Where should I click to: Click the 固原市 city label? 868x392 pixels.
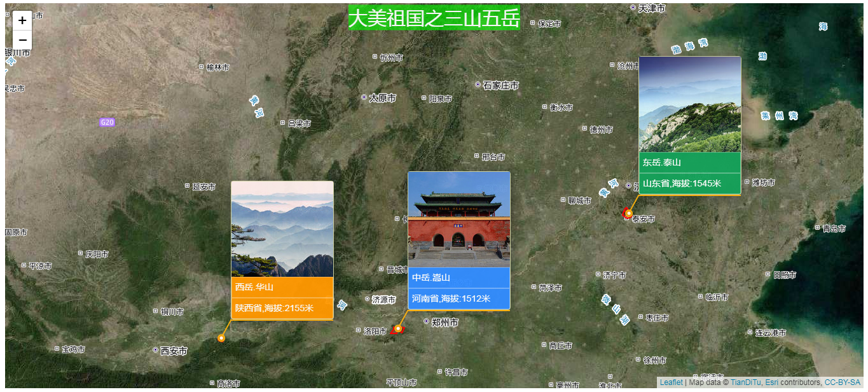pos(17,232)
